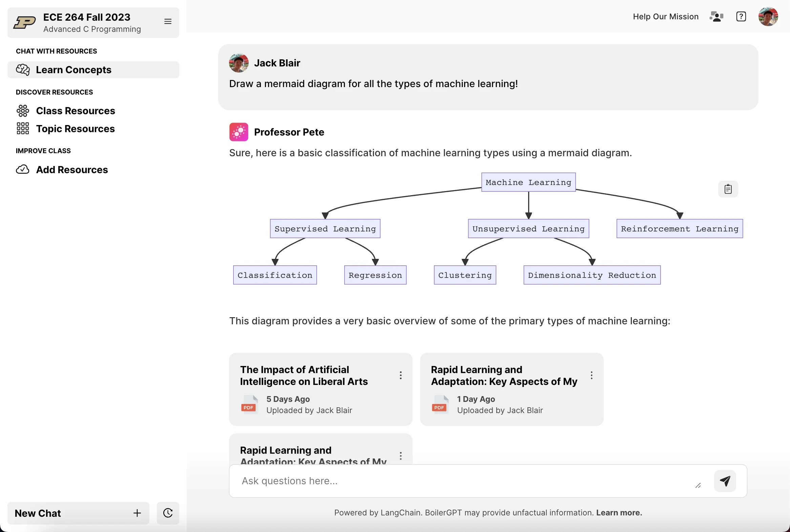This screenshot has width=790, height=532.
Task: Open the chat history clock icon
Action: pos(168,513)
